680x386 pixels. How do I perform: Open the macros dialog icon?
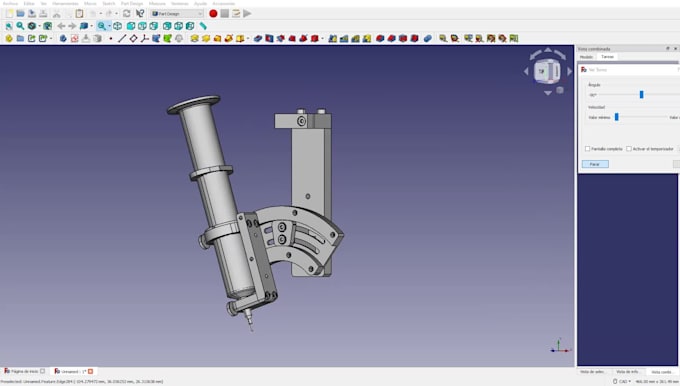pos(236,14)
